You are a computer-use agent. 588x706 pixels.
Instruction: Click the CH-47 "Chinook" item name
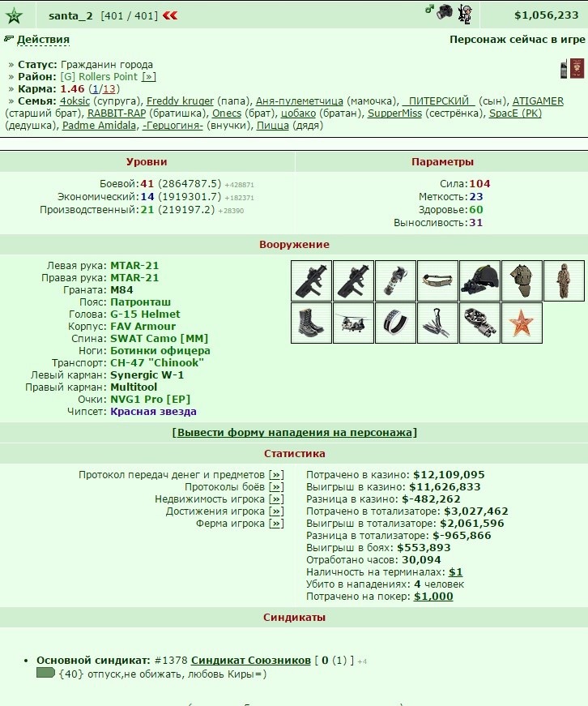(x=157, y=363)
